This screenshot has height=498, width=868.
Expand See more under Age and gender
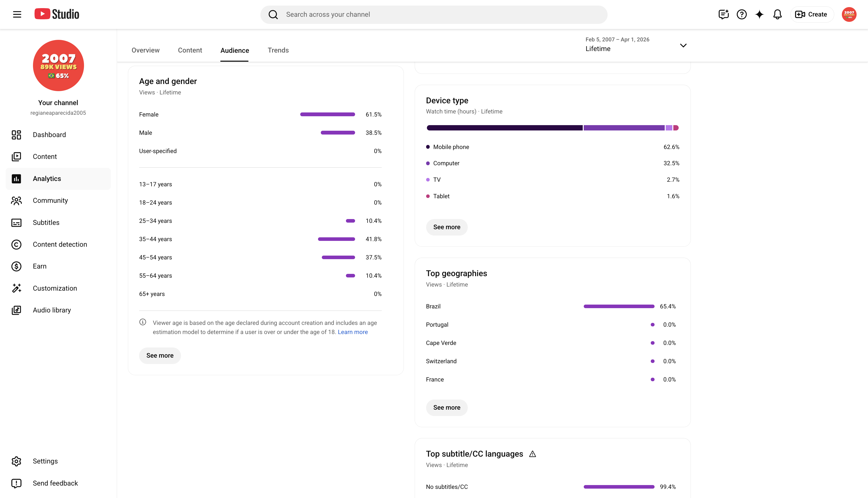tap(160, 355)
